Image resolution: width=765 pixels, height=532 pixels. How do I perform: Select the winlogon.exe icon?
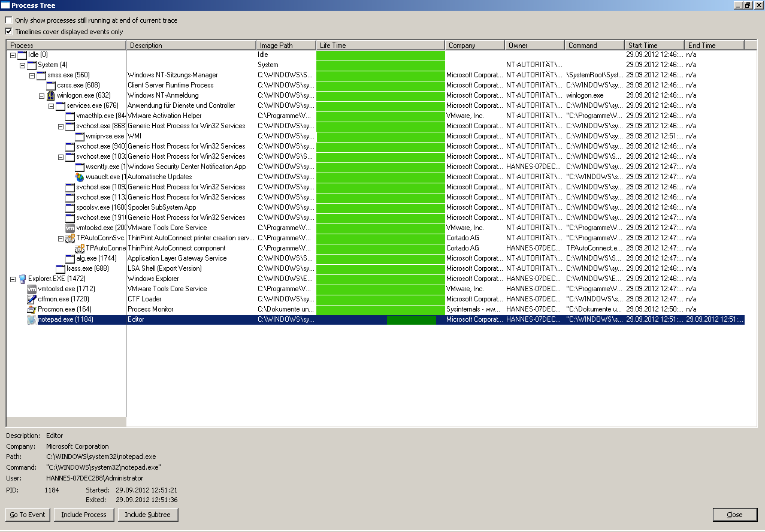click(x=50, y=95)
